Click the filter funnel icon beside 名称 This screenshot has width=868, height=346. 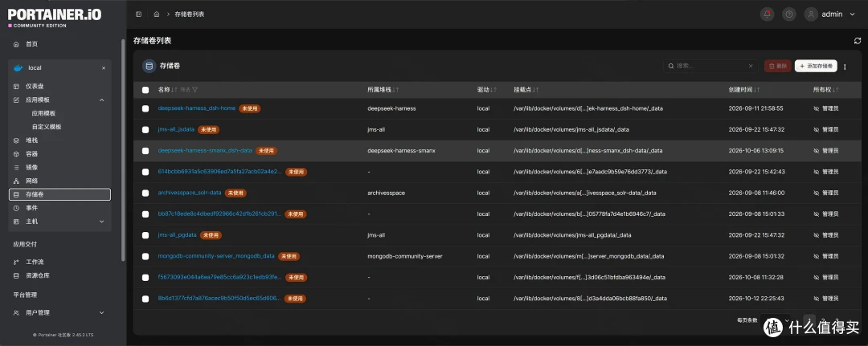click(194, 90)
